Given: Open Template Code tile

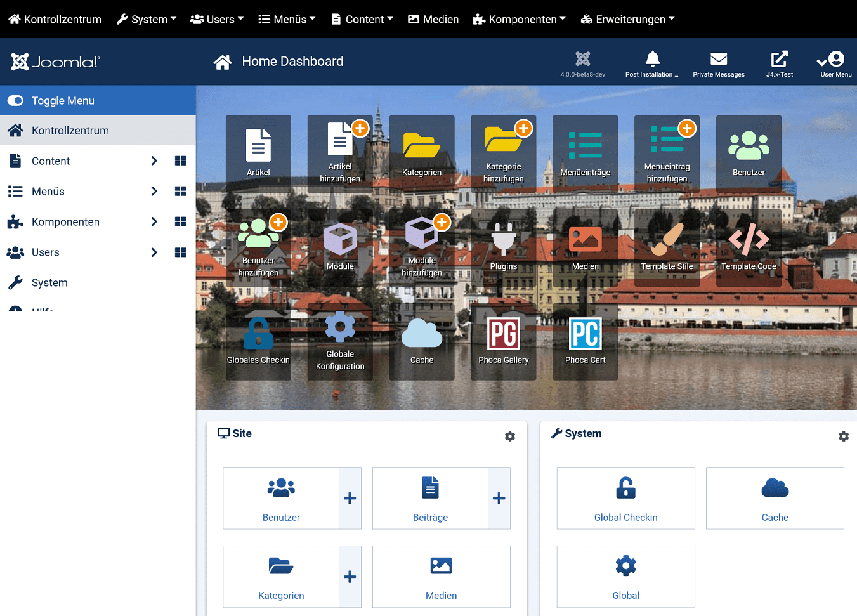Looking at the screenshot, I should (x=749, y=248).
